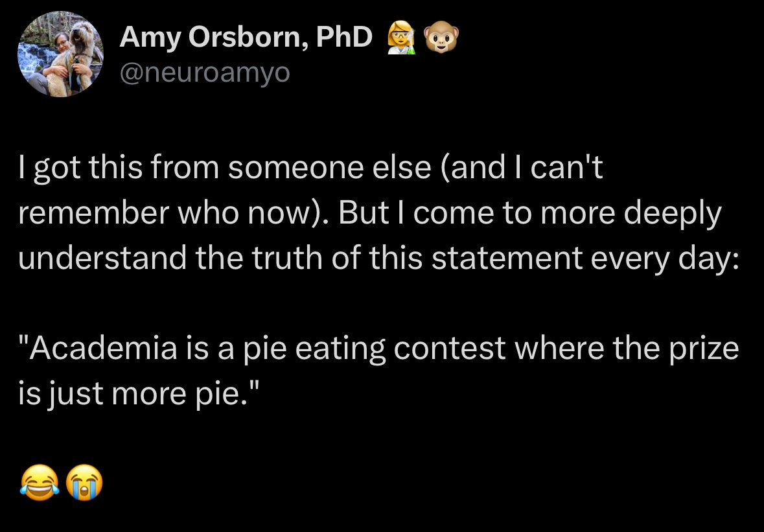This screenshot has height=532, width=764.
Task: Open the @neuroamyo handle link
Action: [205, 73]
